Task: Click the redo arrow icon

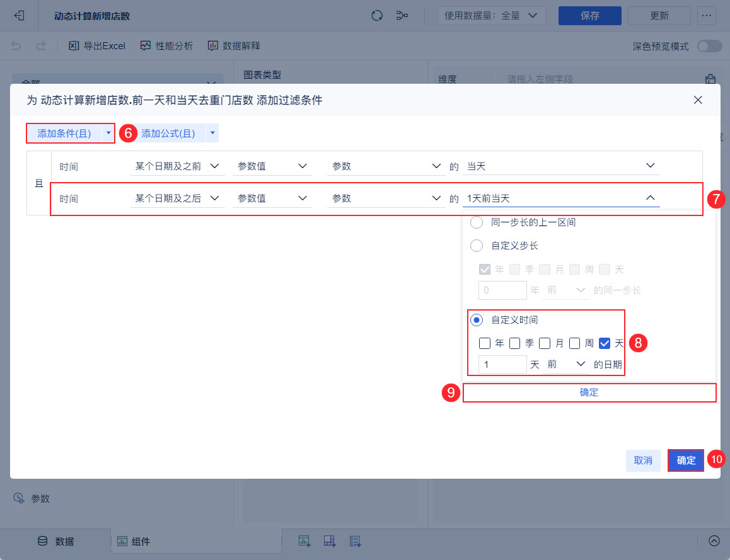Action: (x=41, y=45)
